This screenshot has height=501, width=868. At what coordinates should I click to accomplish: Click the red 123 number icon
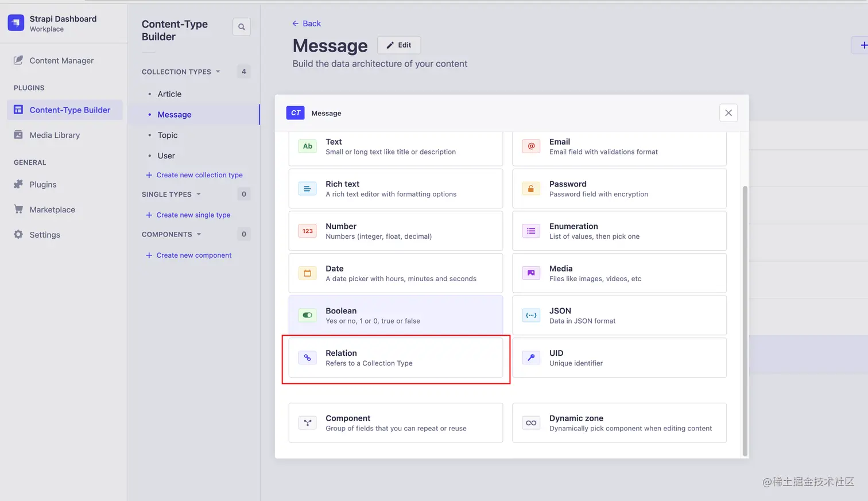coord(308,231)
